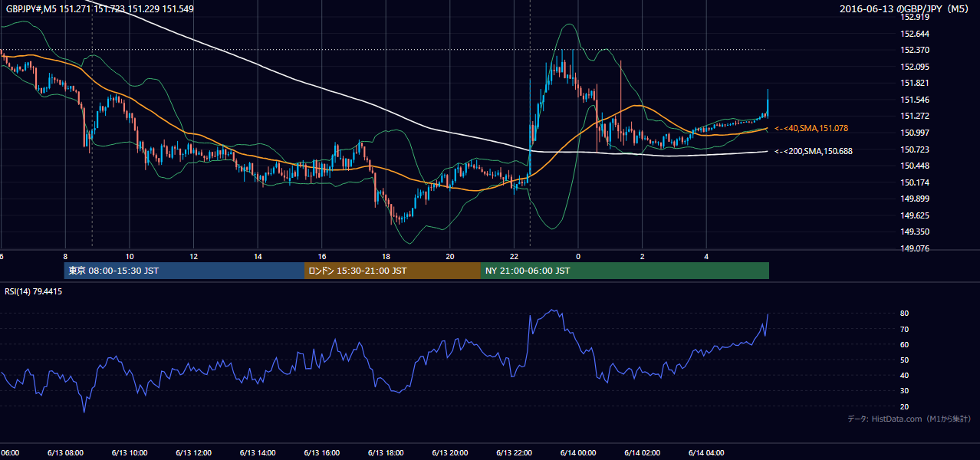Click the 6/13 16:00 bottom date label

pyautogui.click(x=321, y=452)
